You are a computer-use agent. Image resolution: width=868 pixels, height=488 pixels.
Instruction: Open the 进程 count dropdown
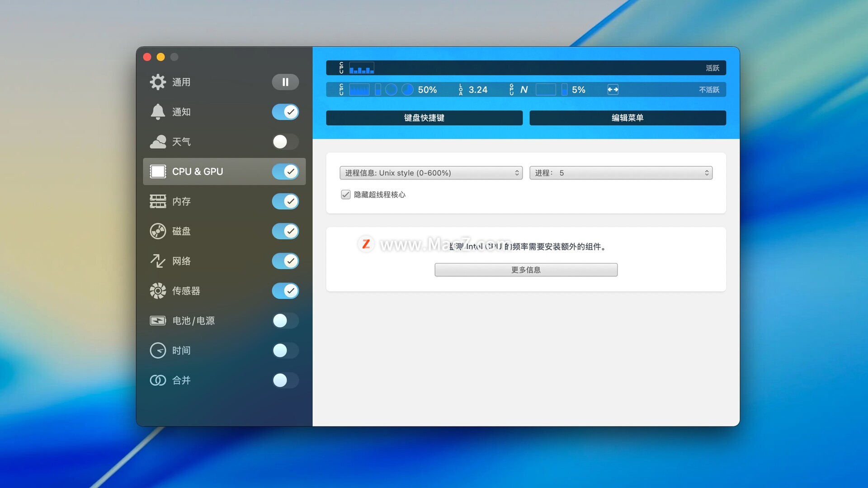point(621,173)
